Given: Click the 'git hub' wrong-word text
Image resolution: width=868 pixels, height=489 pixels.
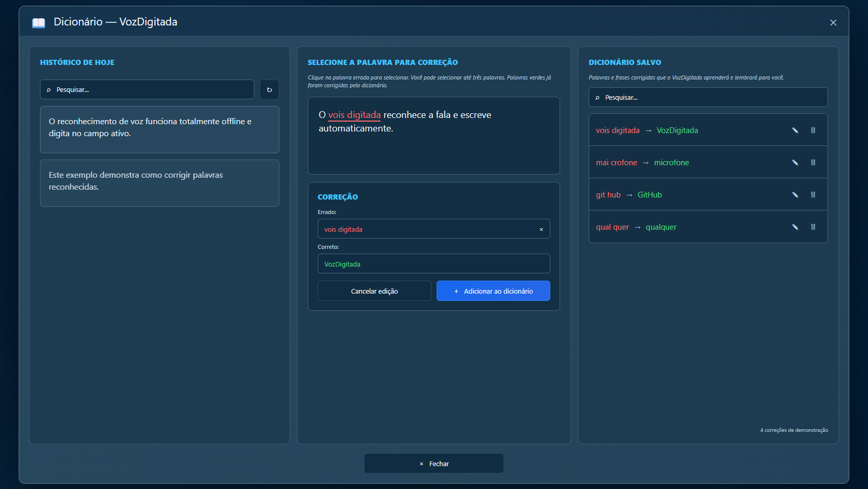Looking at the screenshot, I should click(608, 195).
